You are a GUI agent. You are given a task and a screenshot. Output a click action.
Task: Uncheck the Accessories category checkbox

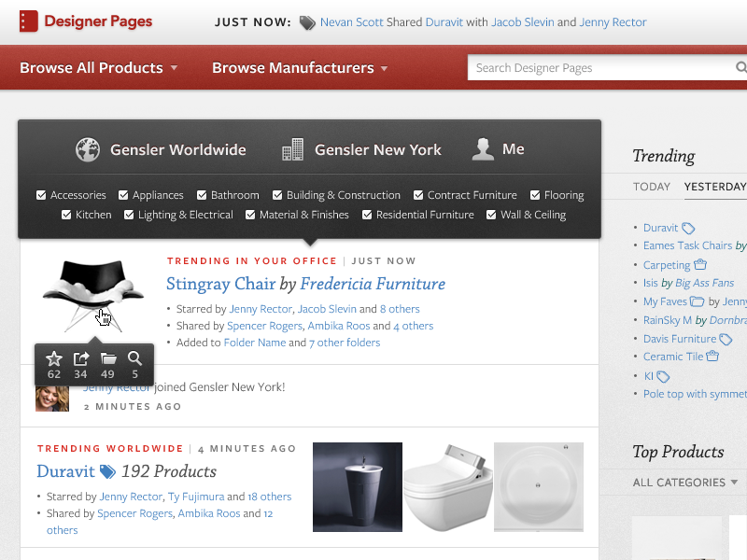[41, 195]
